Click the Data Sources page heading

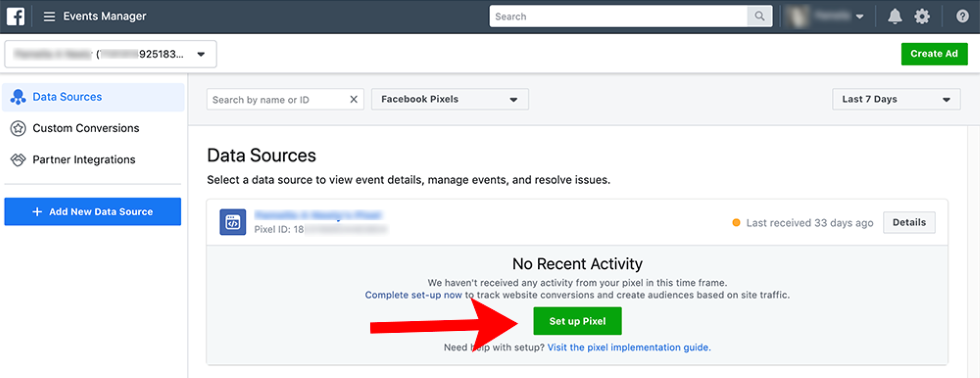point(261,156)
